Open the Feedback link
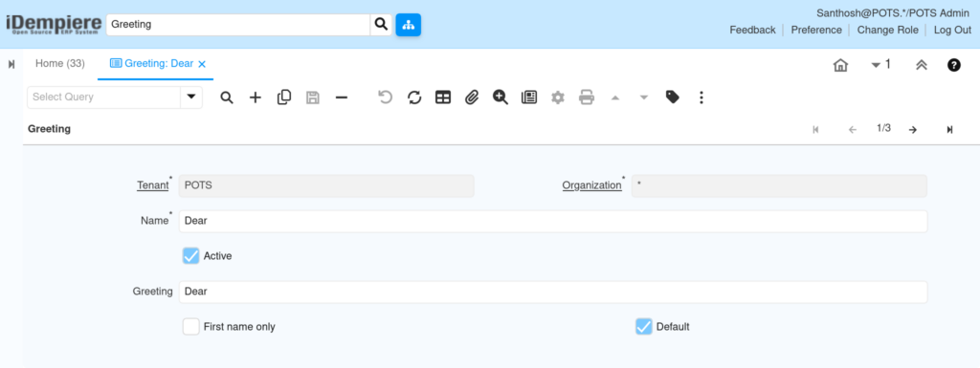The width and height of the screenshot is (980, 368). (x=752, y=30)
